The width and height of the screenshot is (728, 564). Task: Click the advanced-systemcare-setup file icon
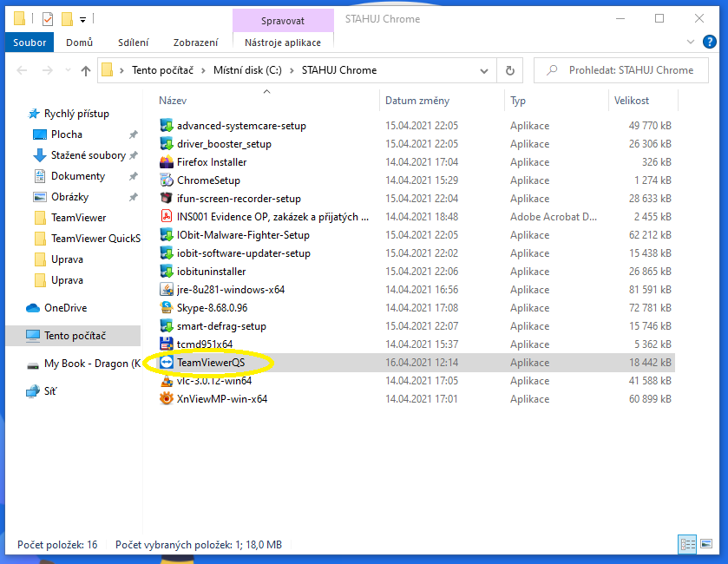click(x=167, y=126)
